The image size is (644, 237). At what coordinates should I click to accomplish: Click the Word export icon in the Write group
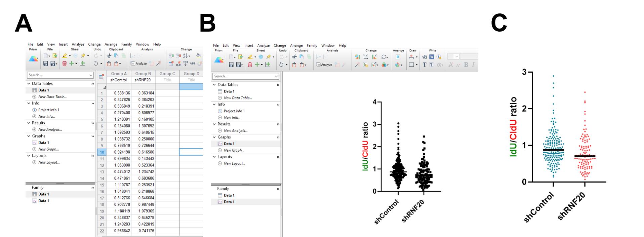(x=432, y=57)
